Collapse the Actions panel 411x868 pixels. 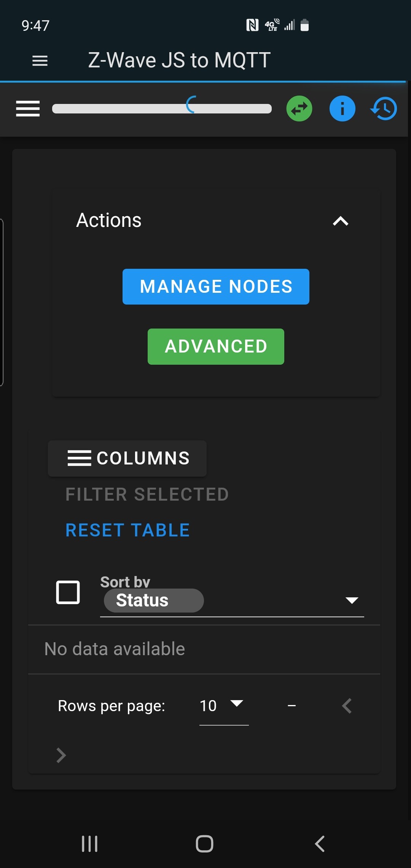340,221
